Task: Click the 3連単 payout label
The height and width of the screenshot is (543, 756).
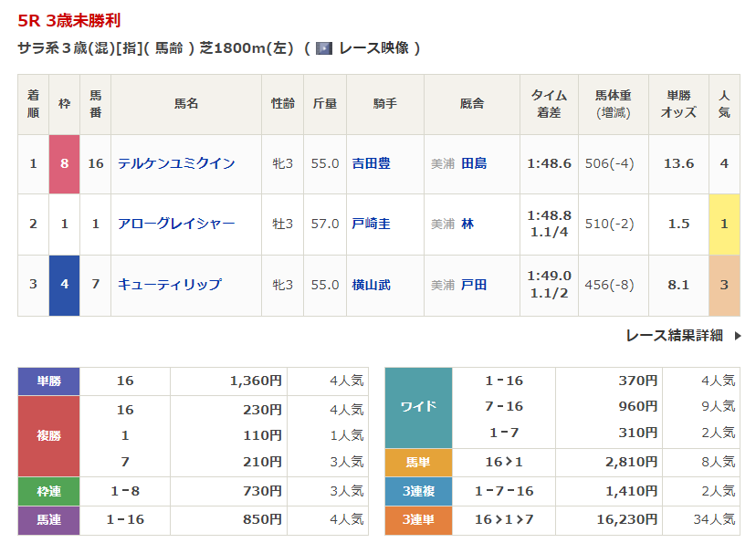Action: click(418, 519)
